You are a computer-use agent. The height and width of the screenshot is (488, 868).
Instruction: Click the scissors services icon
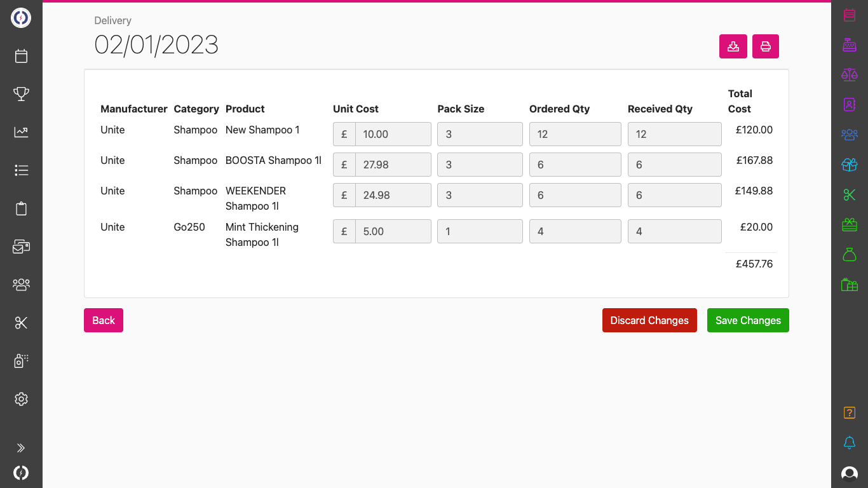click(x=21, y=323)
